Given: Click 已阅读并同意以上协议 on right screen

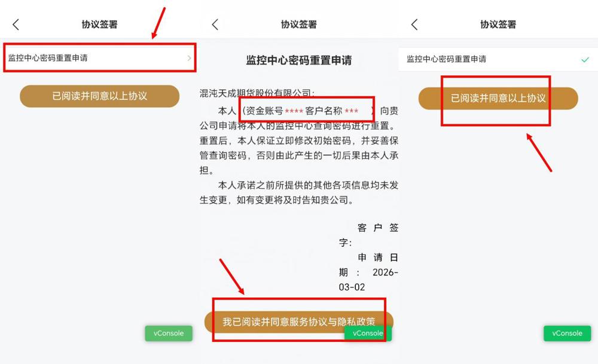Looking at the screenshot, I should pyautogui.click(x=498, y=99).
